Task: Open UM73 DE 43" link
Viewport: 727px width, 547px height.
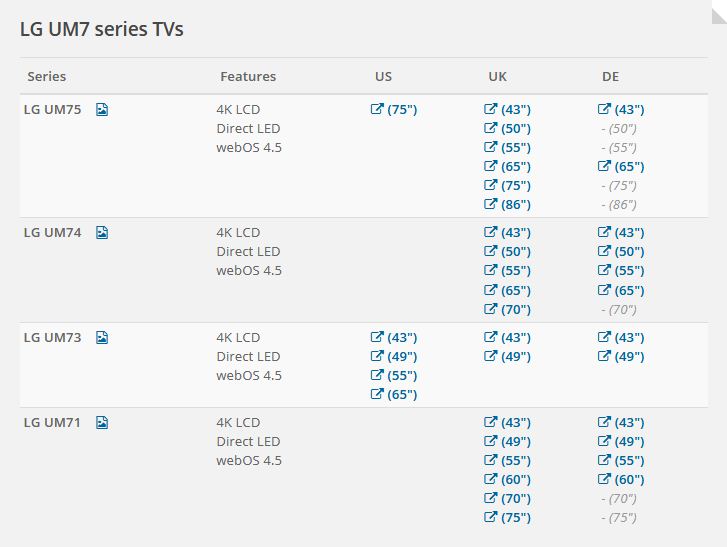Action: point(621,337)
